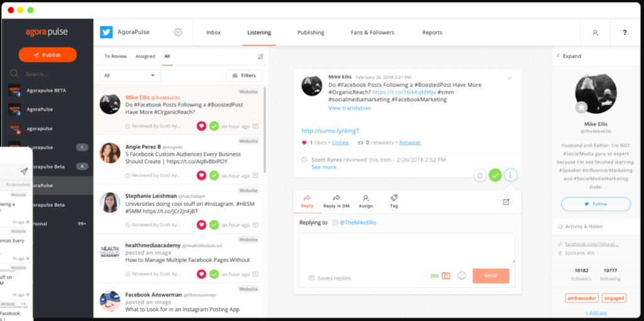Select the Agorapulse BETA account avatar
The height and width of the screenshot is (321, 644).
pos(14,90)
